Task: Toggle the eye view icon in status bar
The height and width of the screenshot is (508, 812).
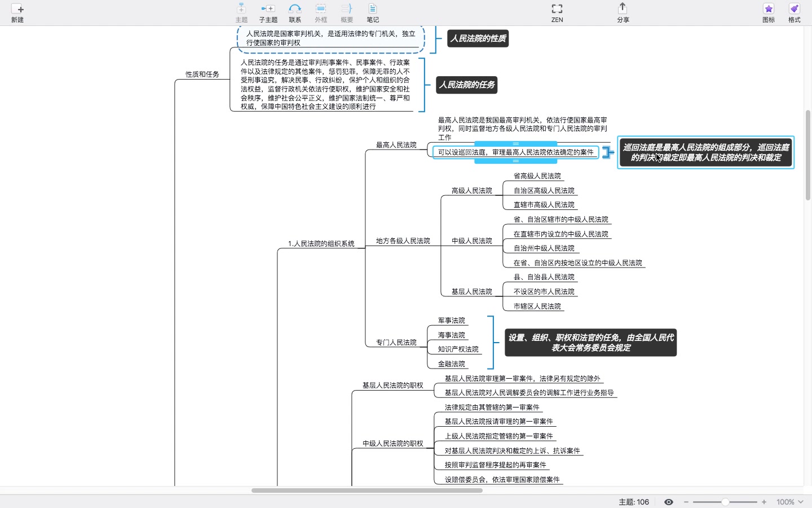Action: (x=669, y=502)
